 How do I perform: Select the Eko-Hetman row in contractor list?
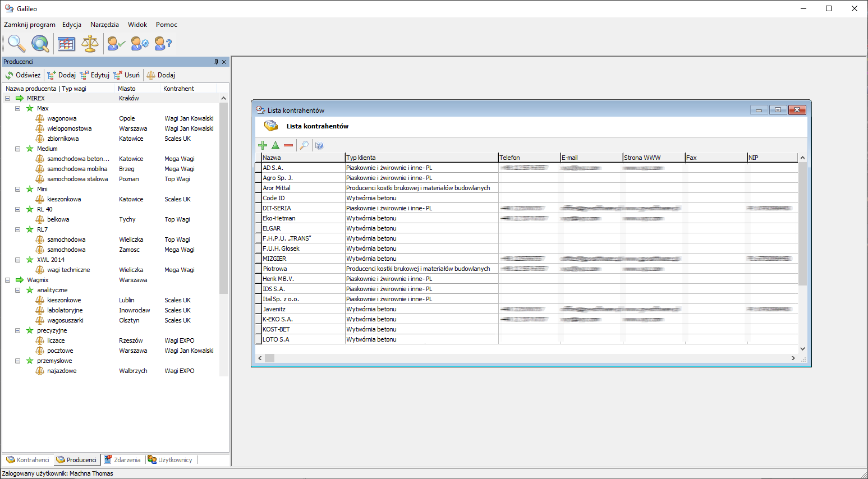tap(279, 218)
